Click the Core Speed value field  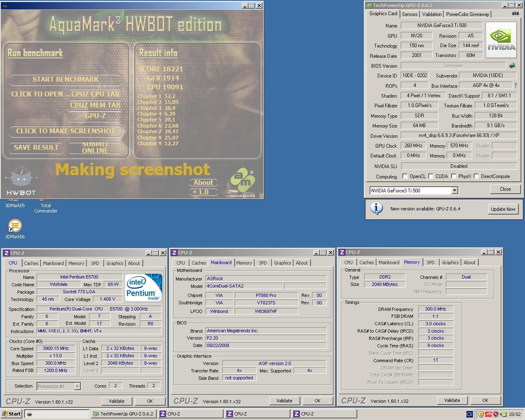coord(56,348)
